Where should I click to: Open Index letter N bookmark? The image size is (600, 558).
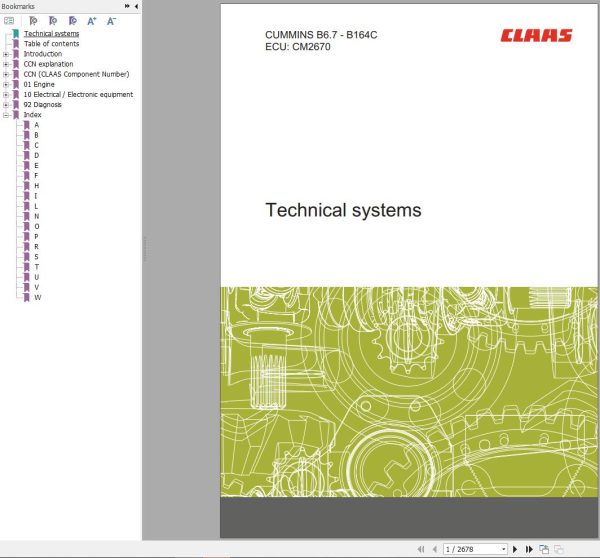point(36,216)
